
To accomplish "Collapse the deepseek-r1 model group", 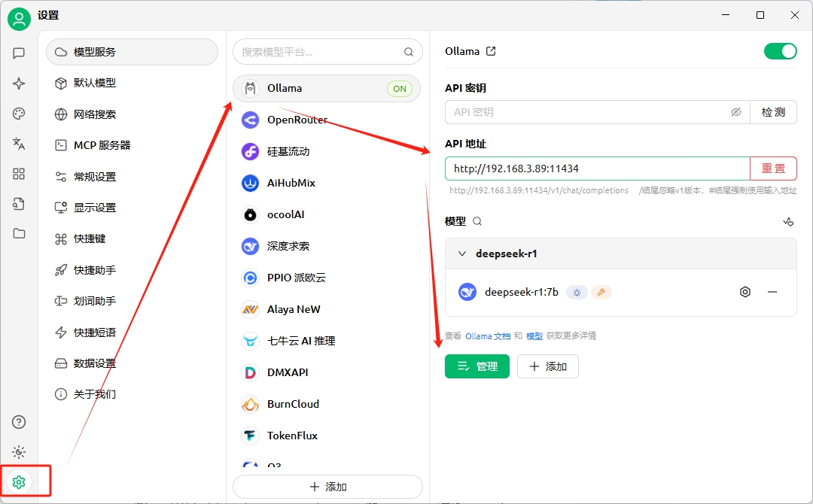I will pos(462,254).
